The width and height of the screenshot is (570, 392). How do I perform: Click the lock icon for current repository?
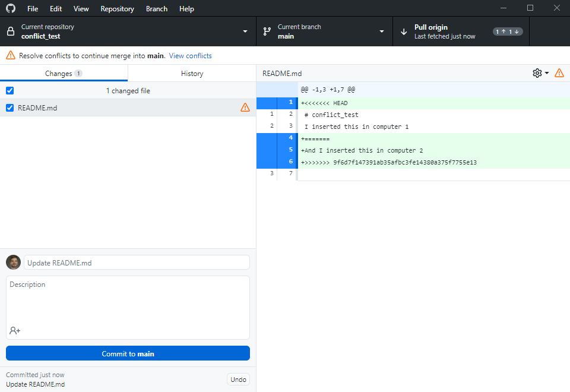(11, 31)
